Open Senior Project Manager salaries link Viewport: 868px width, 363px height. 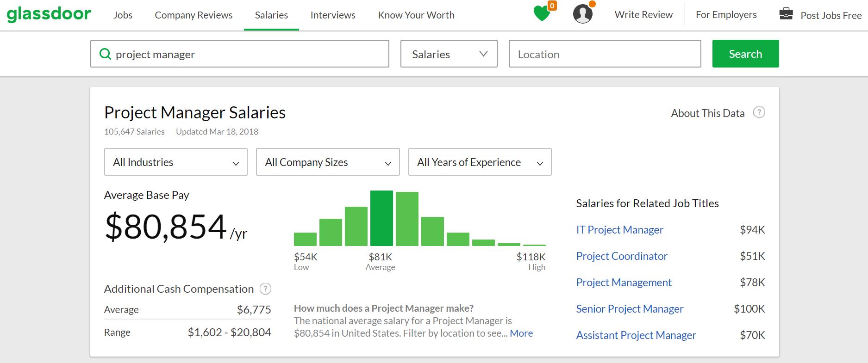click(x=630, y=309)
